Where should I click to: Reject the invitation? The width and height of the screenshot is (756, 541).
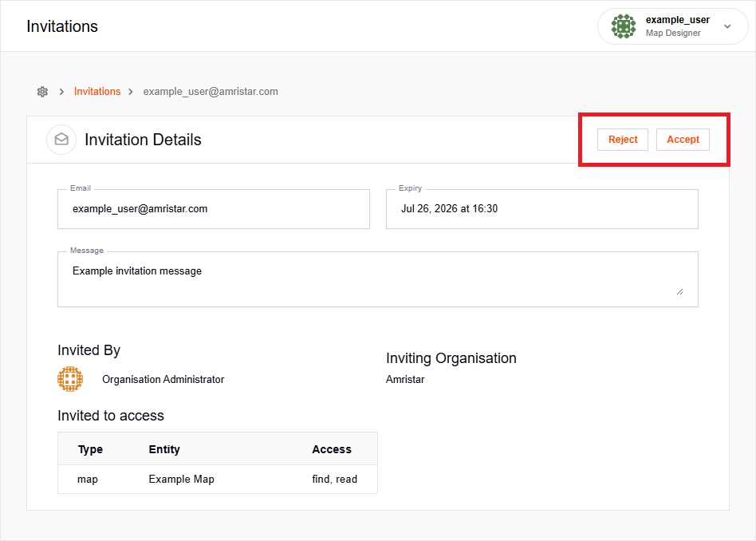click(623, 140)
